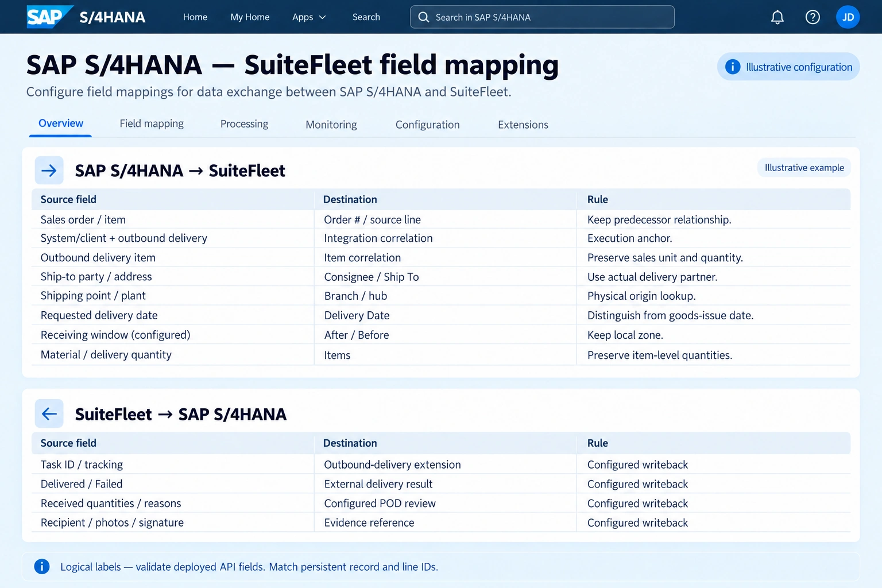Click the info icon beside Logical labels note
882x588 pixels.
coord(42,567)
